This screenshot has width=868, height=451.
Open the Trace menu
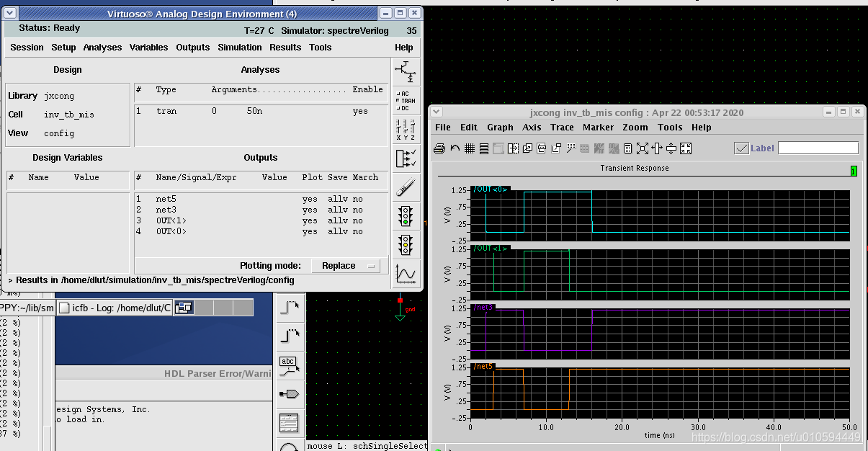point(562,128)
